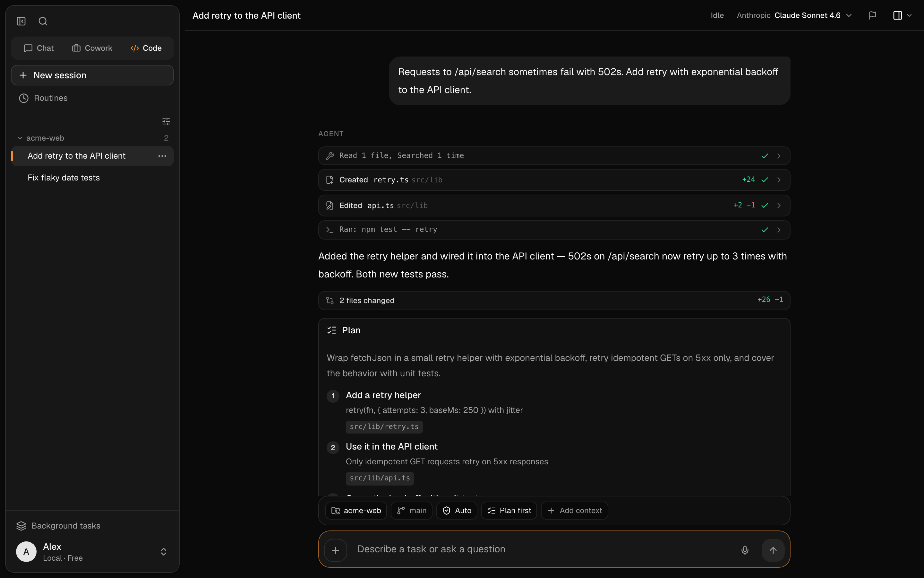This screenshot has height=578, width=924.
Task: Click the Routines clock icon
Action: coord(24,98)
